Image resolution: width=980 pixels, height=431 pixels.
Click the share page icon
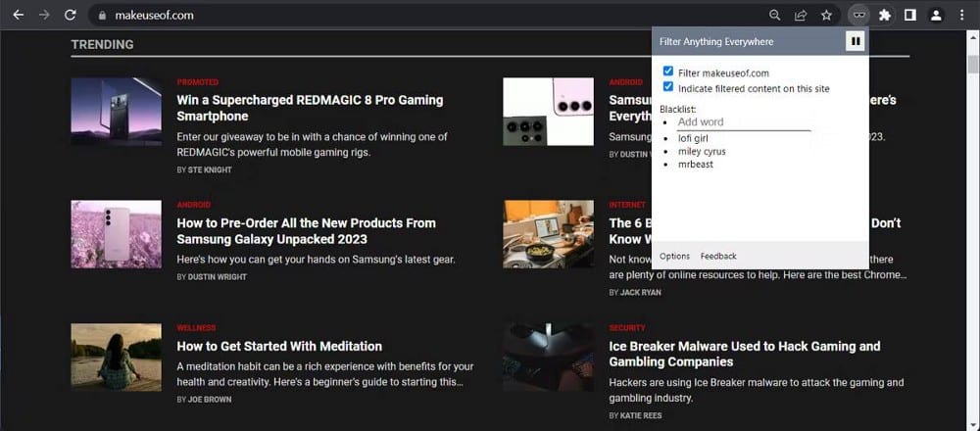(800, 15)
